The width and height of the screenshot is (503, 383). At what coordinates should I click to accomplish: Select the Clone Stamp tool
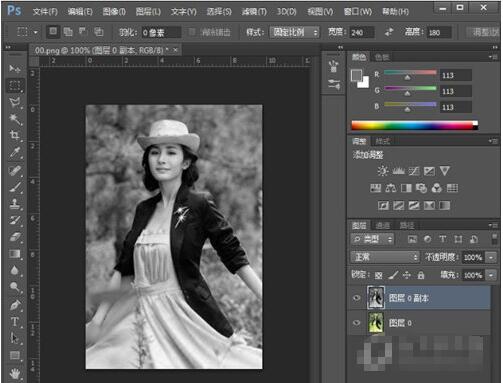point(15,203)
